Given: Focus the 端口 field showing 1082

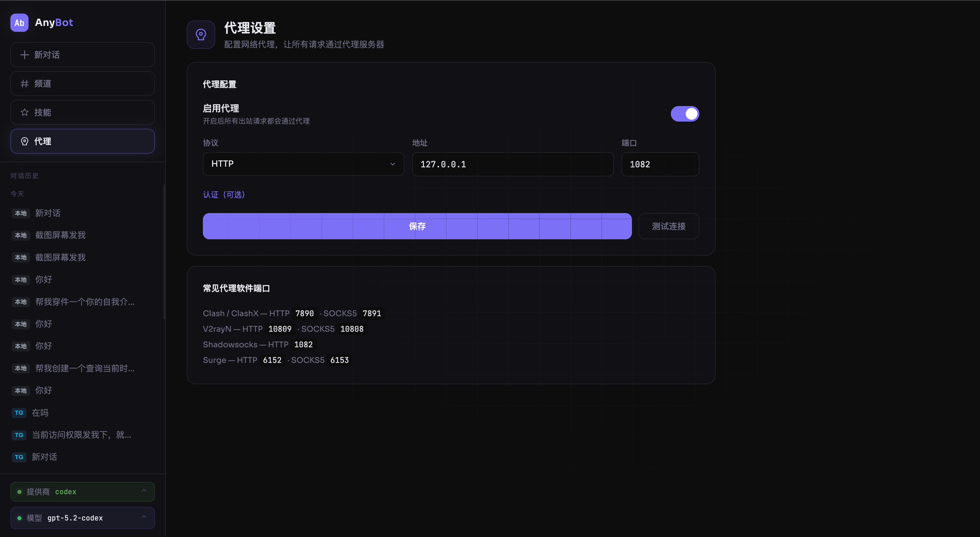Looking at the screenshot, I should pyautogui.click(x=660, y=164).
